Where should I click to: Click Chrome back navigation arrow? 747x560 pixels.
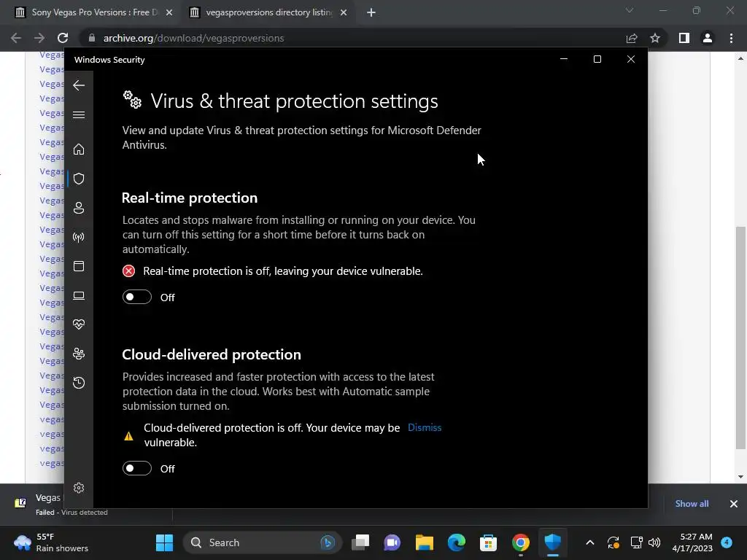(16, 38)
